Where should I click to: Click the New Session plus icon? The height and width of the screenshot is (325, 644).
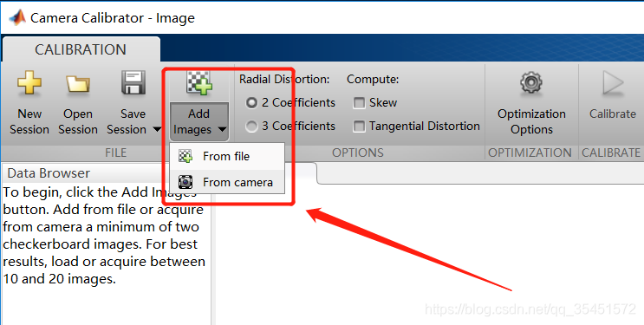(29, 83)
